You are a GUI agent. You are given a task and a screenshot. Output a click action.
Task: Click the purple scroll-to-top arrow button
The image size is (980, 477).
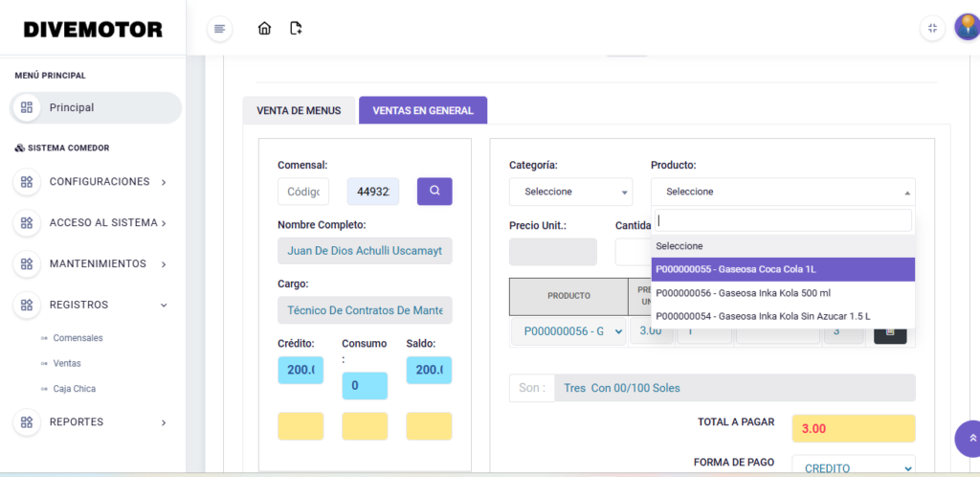[x=971, y=438]
